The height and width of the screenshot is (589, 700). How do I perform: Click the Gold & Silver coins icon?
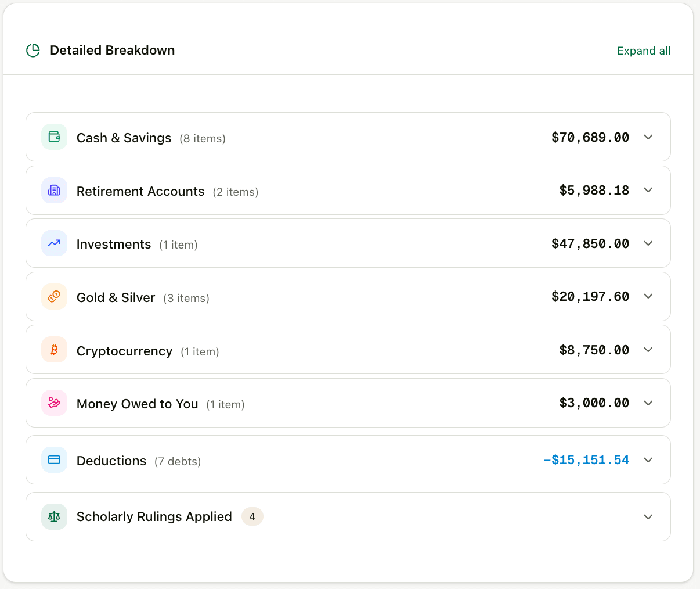click(x=54, y=297)
